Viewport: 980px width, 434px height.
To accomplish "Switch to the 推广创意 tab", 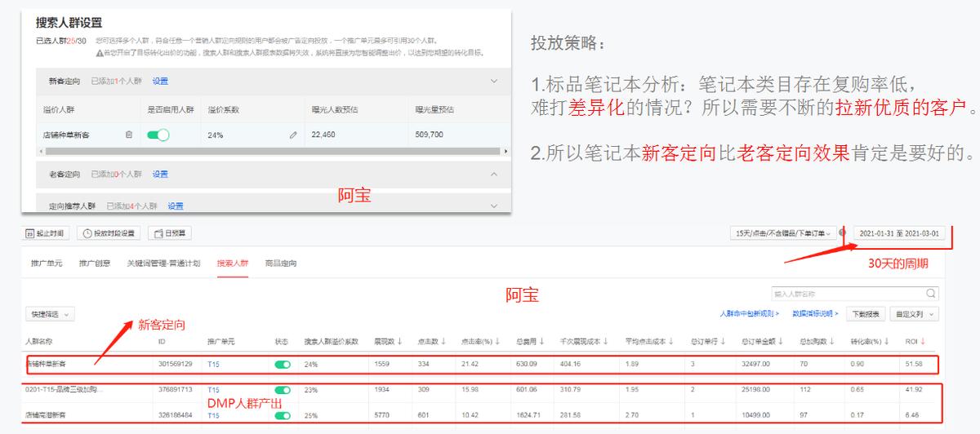I will (94, 263).
